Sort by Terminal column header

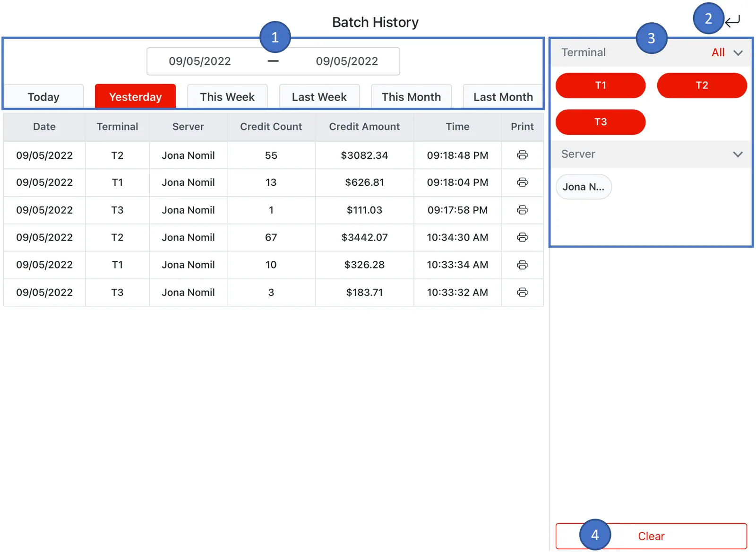tap(117, 127)
